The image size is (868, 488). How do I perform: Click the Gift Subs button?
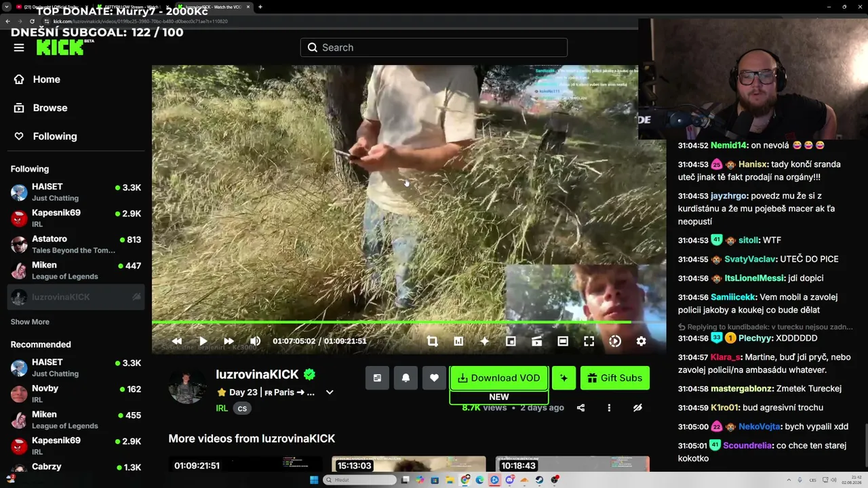click(x=615, y=378)
